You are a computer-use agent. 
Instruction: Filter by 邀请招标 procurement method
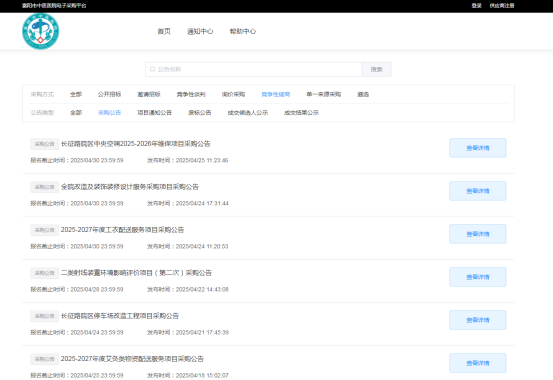point(149,94)
